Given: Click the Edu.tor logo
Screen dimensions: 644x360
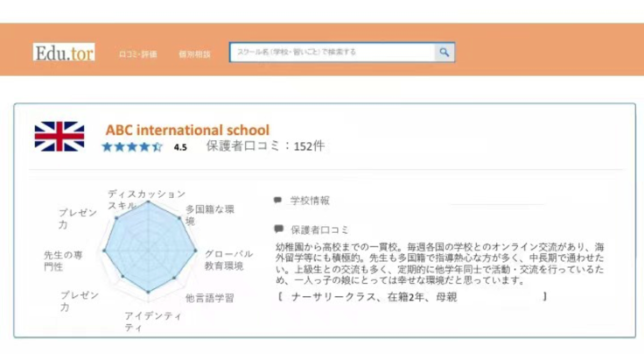Looking at the screenshot, I should (64, 53).
